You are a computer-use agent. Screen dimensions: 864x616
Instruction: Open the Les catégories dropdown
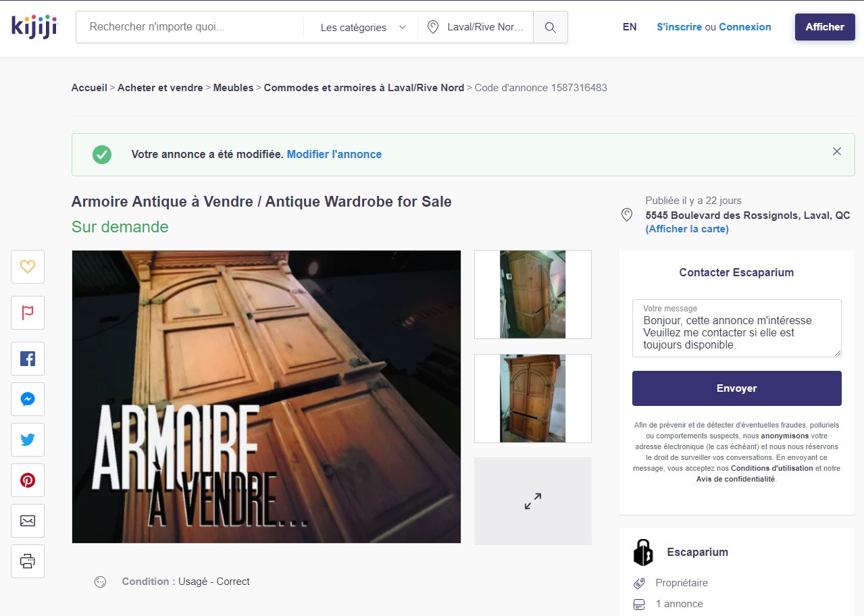pyautogui.click(x=359, y=27)
